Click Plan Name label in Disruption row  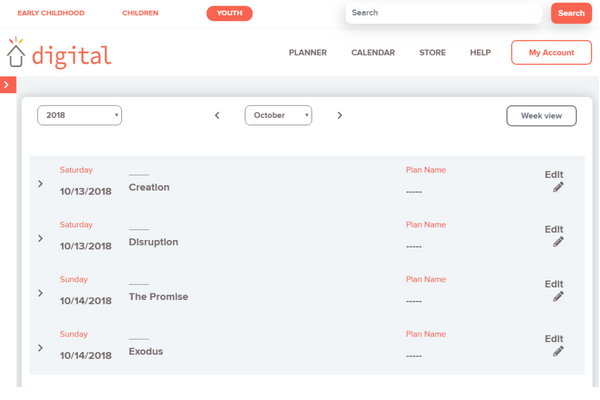click(x=426, y=225)
